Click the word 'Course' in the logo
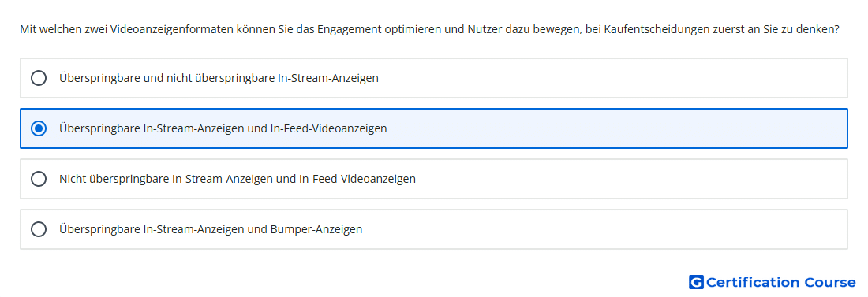The height and width of the screenshot is (297, 868). [830, 283]
